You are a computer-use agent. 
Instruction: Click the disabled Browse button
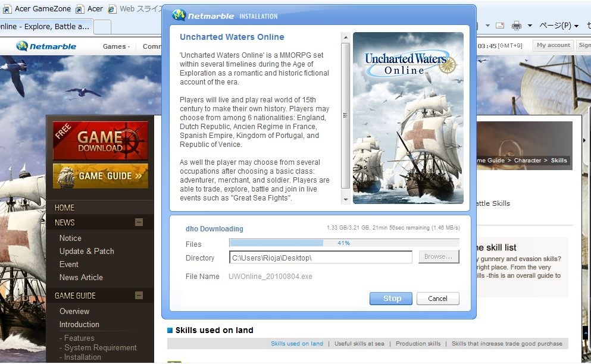click(x=439, y=256)
